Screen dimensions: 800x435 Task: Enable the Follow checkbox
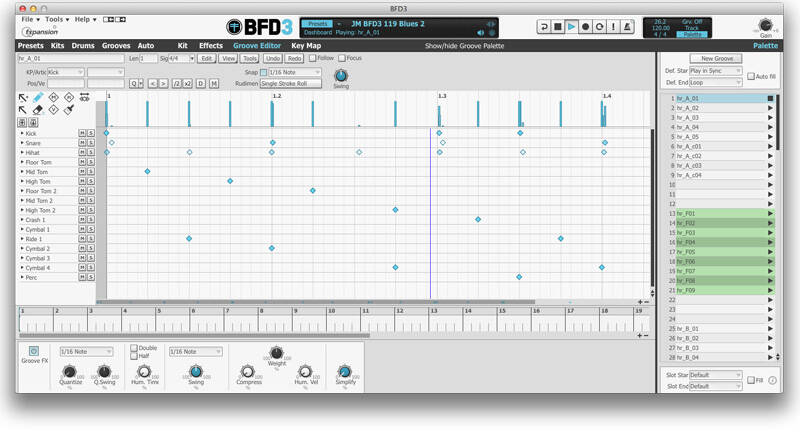[x=312, y=58]
